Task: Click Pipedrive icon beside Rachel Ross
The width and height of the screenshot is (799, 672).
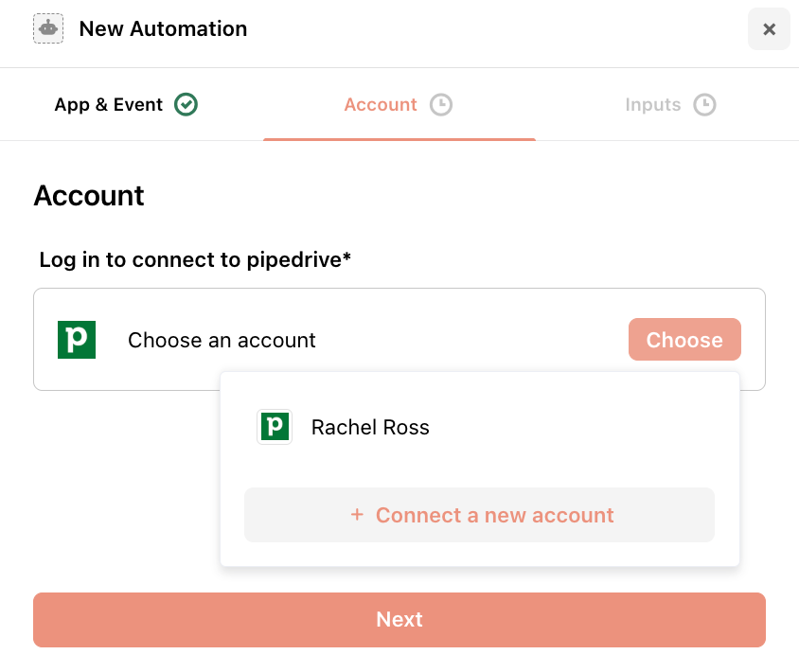Action: [x=275, y=427]
